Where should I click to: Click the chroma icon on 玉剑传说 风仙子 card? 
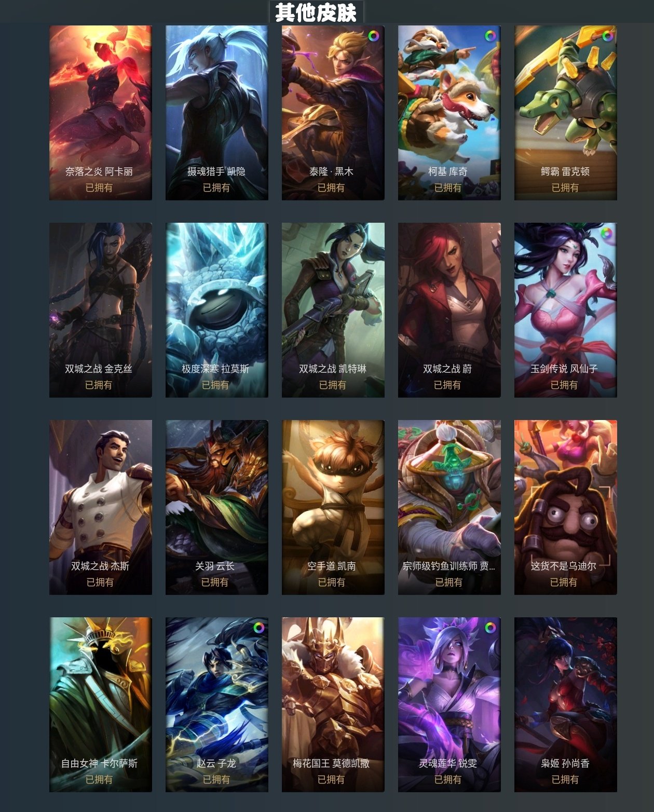coord(606,233)
